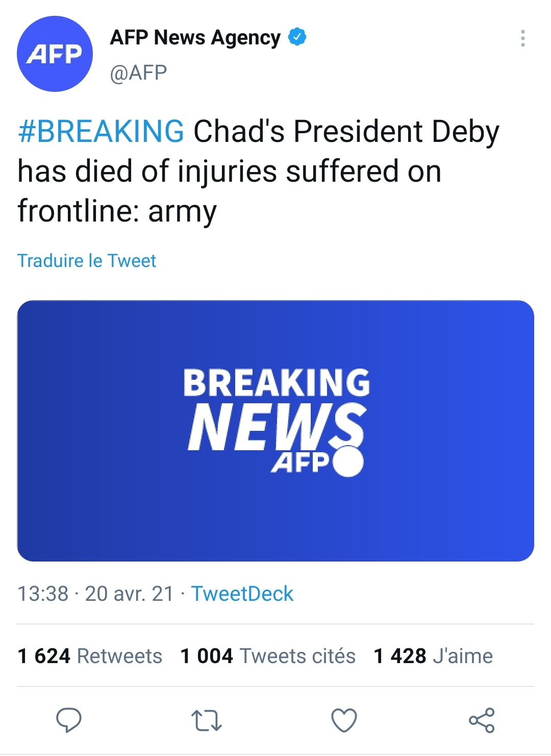Open the AFP profile avatar
The height and width of the screenshot is (756, 551).
(x=55, y=54)
